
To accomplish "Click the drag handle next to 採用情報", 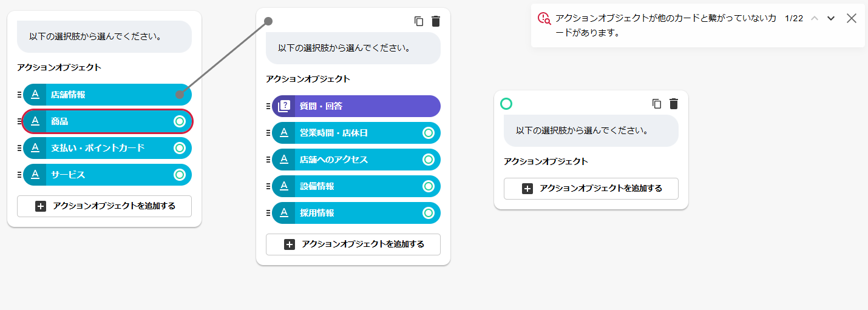I will [268, 213].
